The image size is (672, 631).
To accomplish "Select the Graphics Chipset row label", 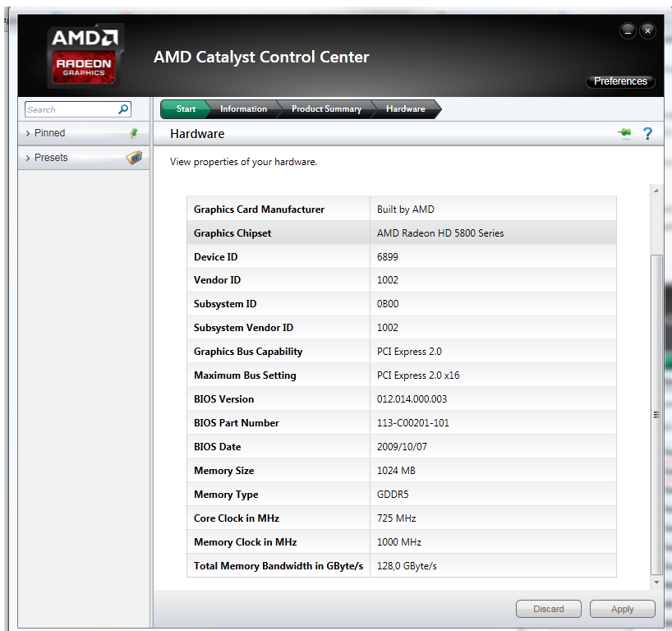I will pos(232,233).
